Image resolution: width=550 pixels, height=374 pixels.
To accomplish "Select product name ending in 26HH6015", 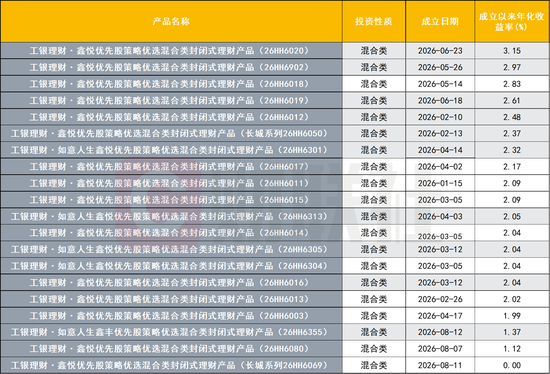I will click(x=169, y=200).
